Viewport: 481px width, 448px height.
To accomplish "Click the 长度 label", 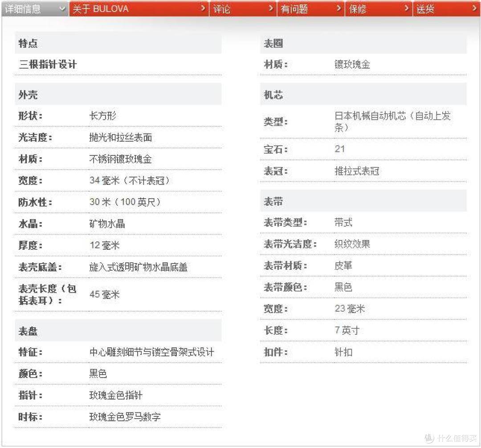I will (276, 330).
